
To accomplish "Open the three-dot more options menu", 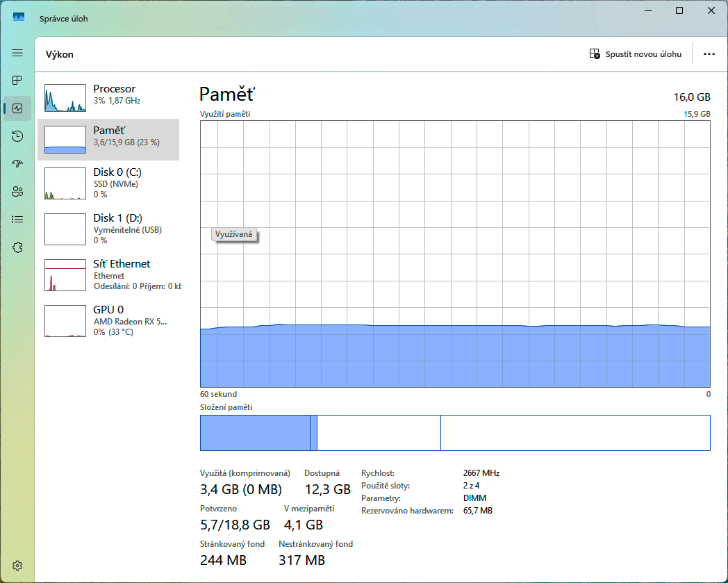I will 709,54.
